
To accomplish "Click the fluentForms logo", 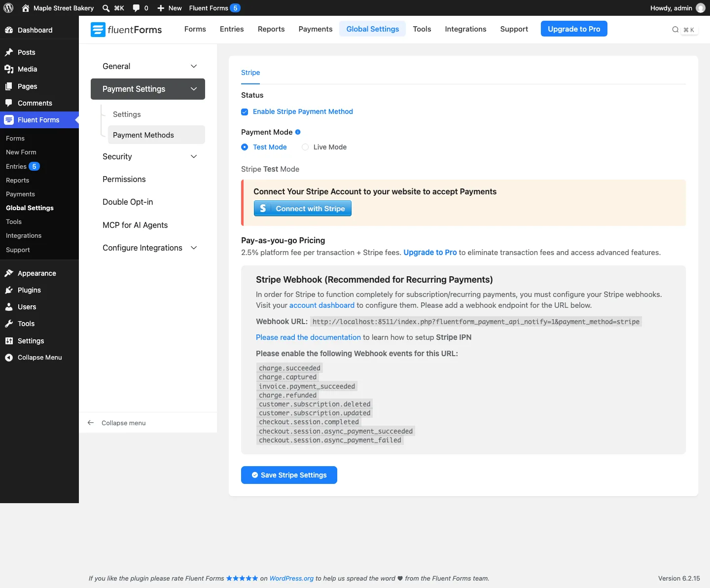I will pos(126,30).
